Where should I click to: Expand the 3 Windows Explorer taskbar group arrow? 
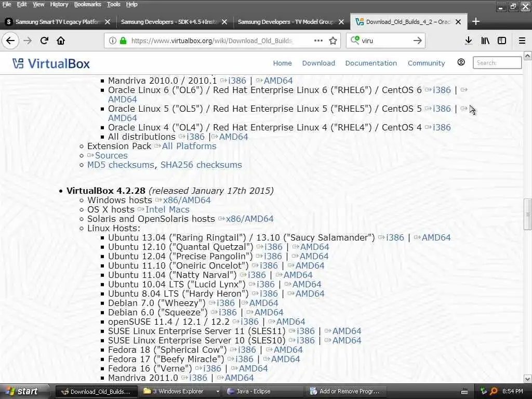click(218, 392)
